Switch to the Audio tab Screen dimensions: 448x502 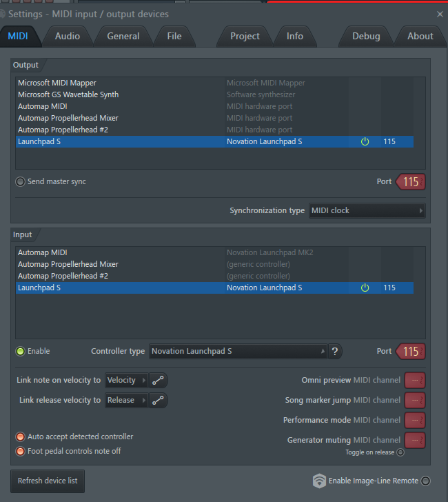(x=68, y=36)
